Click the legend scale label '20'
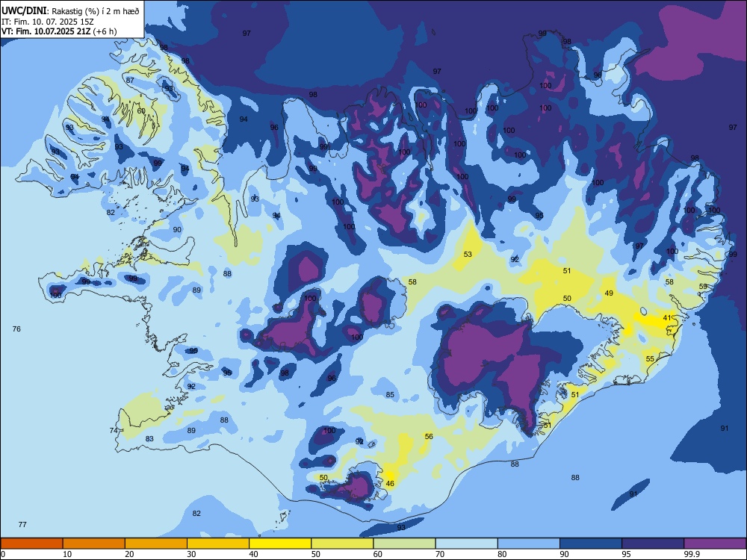This screenshot has height=560, width=747. 129,554
